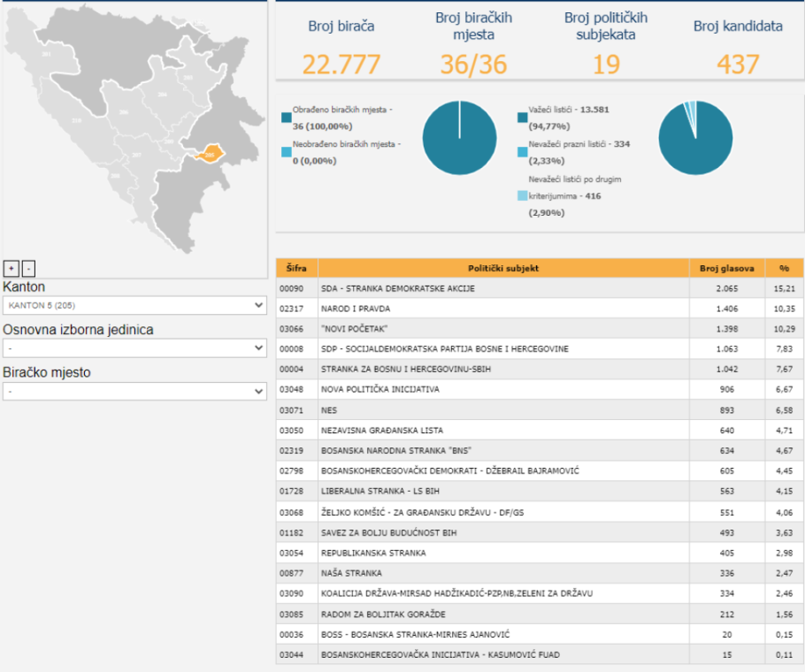805x672 pixels.
Task: Toggle 'Obrađeno biračkih mjesta' legend marker
Action: click(x=286, y=118)
